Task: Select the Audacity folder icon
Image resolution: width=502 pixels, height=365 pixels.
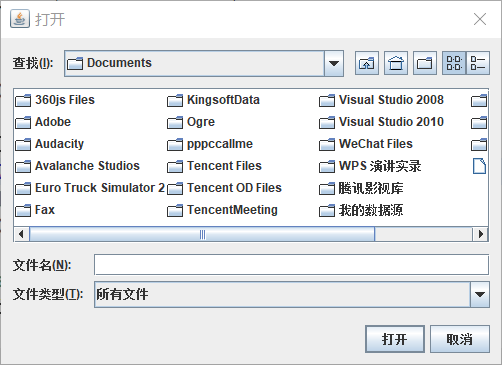Action: point(23,144)
